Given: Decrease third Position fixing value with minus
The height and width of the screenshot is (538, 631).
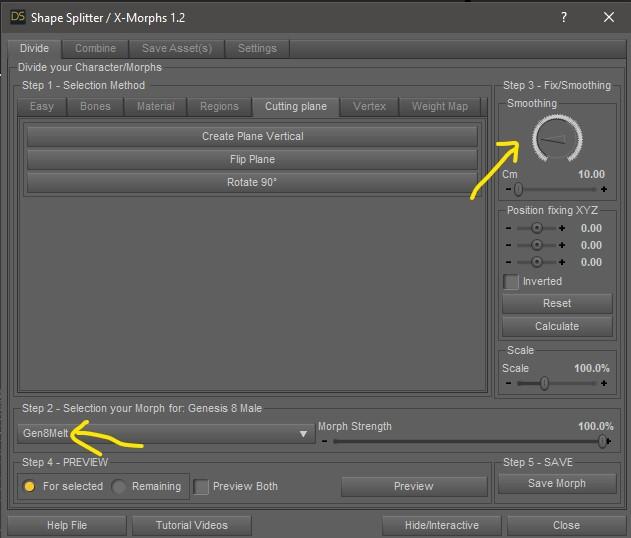Looking at the screenshot, I should (508, 262).
